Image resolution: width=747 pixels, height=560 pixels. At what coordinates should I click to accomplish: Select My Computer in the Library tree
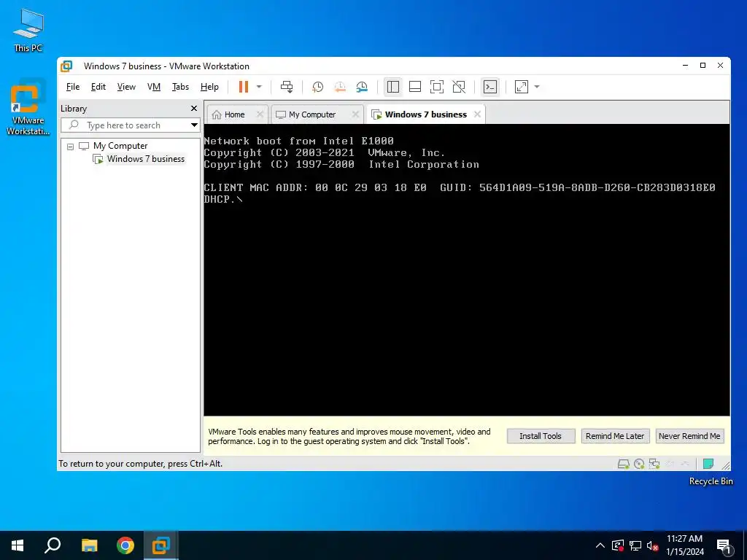(x=120, y=146)
